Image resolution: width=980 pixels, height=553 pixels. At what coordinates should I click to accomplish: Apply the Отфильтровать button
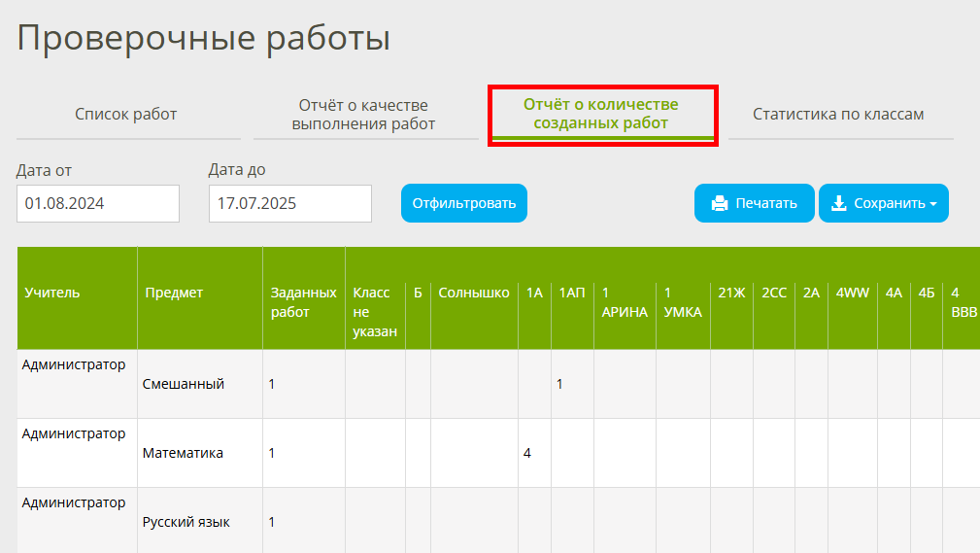[x=463, y=203]
